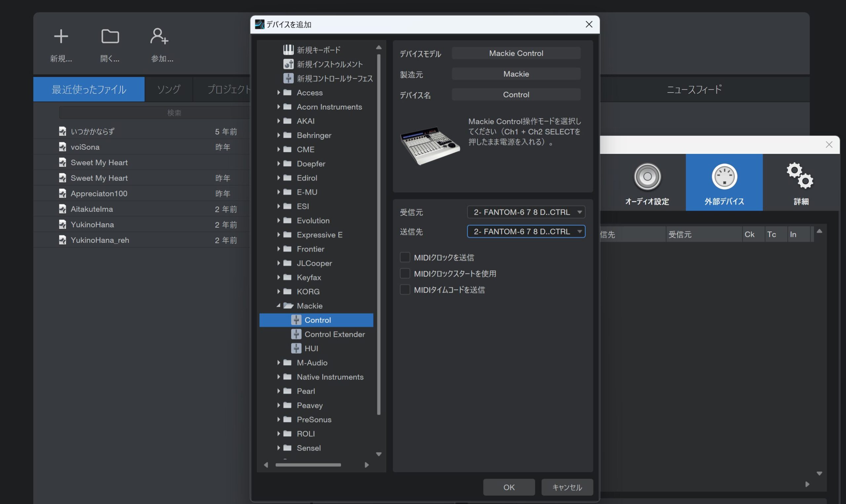Collapse the Mackie folder
The height and width of the screenshot is (504, 846).
coord(279,306)
